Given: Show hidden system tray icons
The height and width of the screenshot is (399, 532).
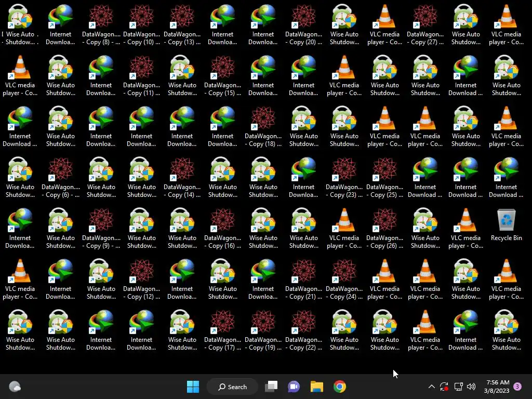Looking at the screenshot, I should point(432,387).
